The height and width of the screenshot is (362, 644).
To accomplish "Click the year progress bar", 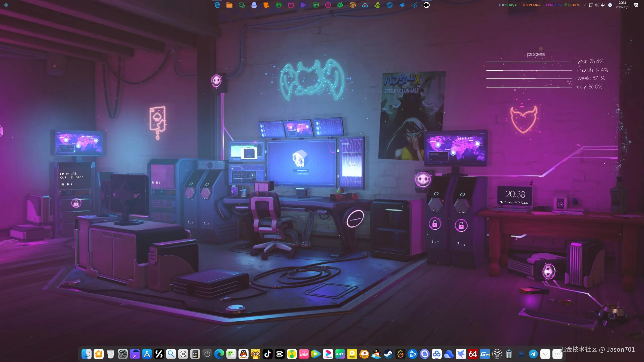I will coord(529,62).
